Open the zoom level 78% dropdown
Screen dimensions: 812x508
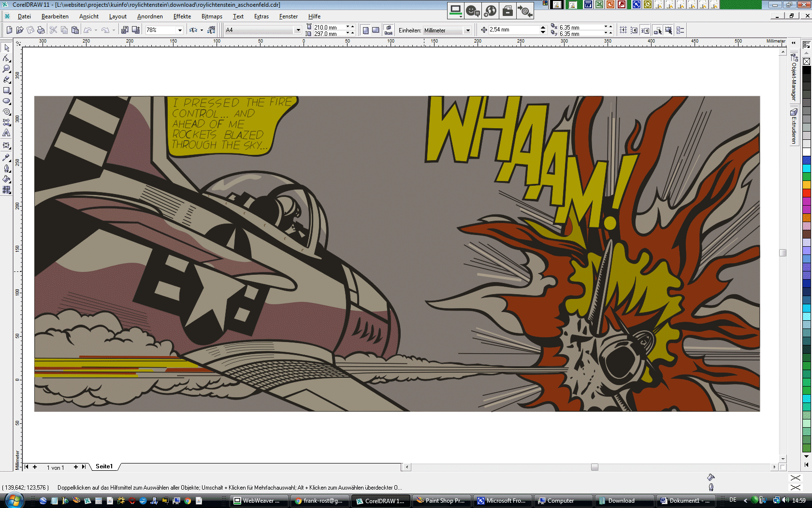pyautogui.click(x=180, y=30)
